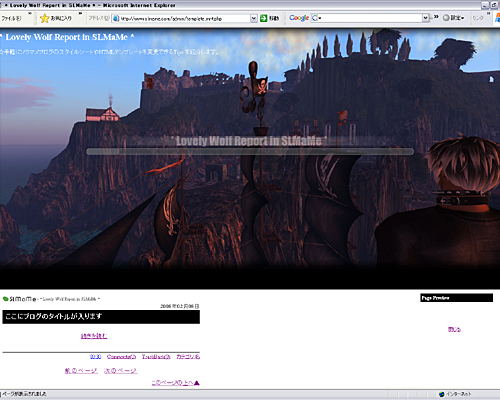Expand the Google toolbar overflow chevron

[436, 17]
